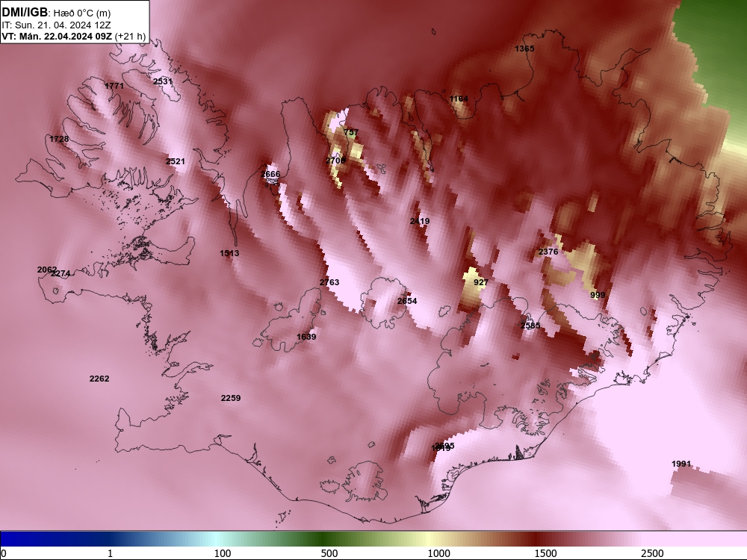Click the 2419 value on the map
The image size is (747, 560).
tap(420, 221)
